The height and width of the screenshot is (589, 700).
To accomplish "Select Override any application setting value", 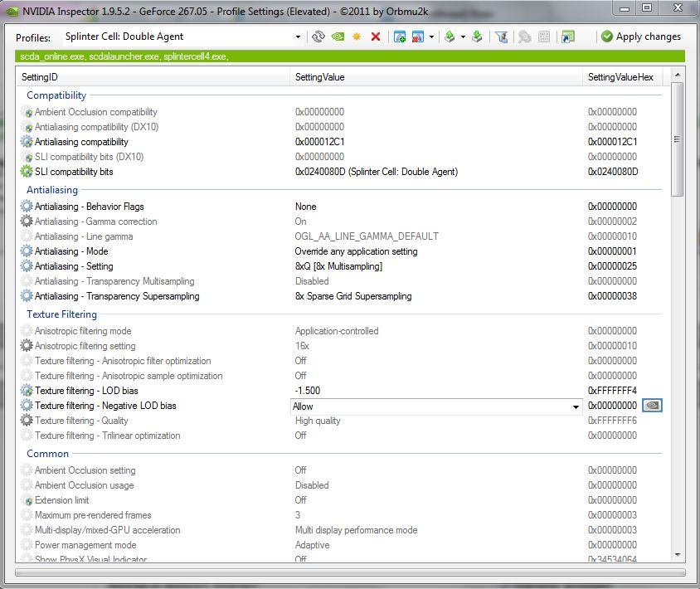I will pyautogui.click(x=356, y=251).
